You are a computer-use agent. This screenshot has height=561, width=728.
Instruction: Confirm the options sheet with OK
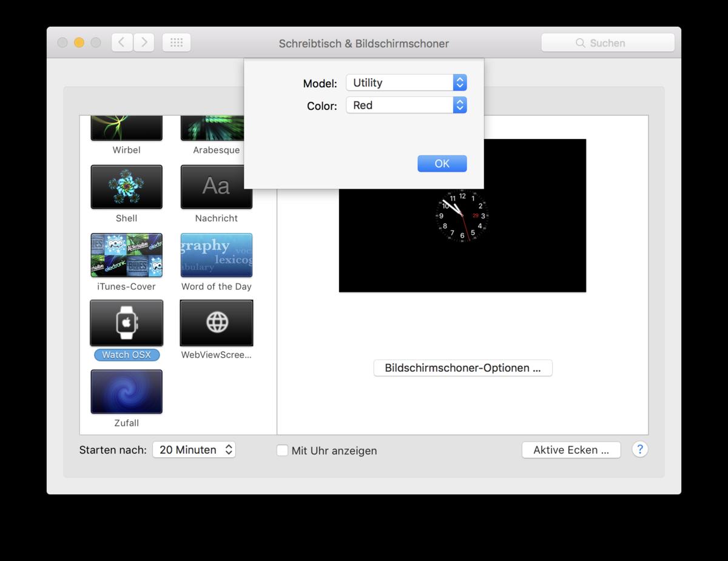[x=442, y=163]
